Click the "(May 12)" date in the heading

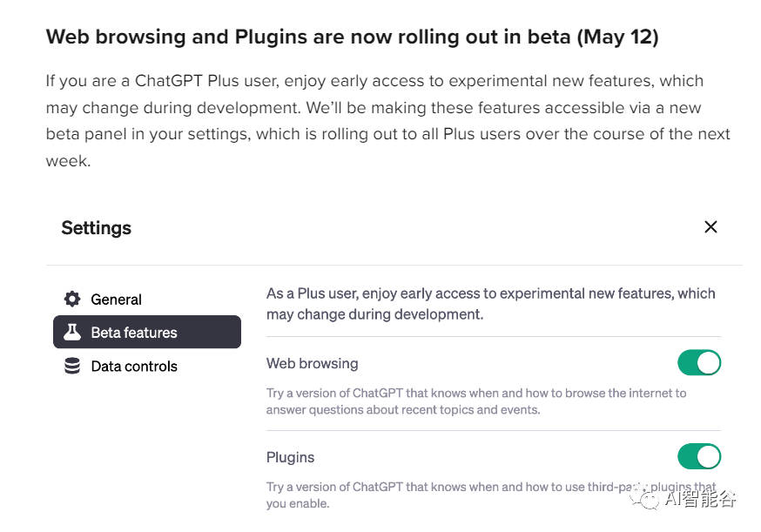[x=620, y=37]
